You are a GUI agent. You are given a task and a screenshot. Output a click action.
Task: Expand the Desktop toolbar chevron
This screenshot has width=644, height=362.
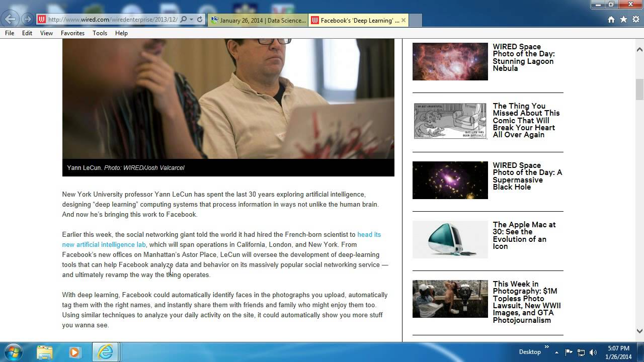547,348
